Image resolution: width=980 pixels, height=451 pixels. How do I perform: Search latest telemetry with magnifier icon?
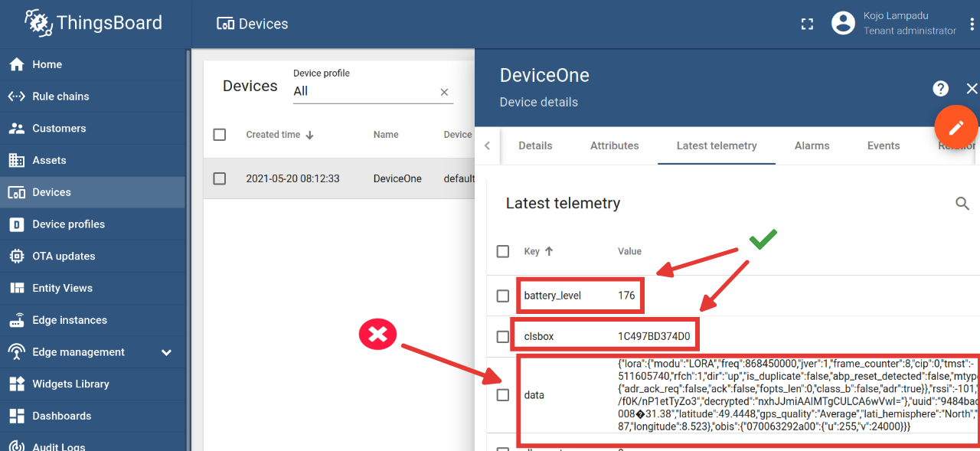[962, 204]
